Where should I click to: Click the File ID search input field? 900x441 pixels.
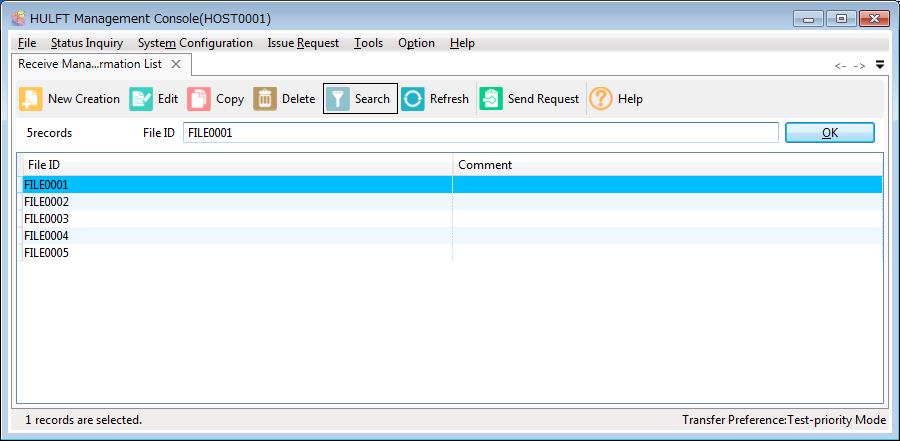pos(480,133)
